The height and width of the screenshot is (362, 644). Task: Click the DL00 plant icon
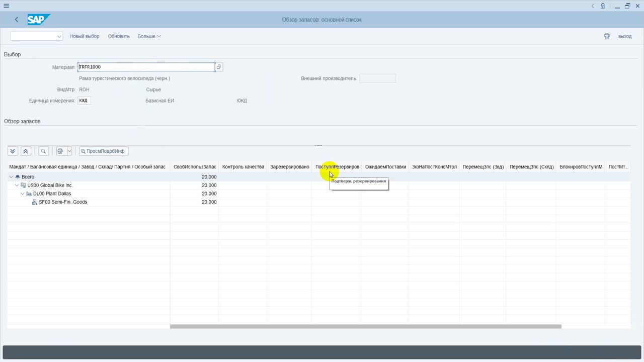pyautogui.click(x=29, y=194)
